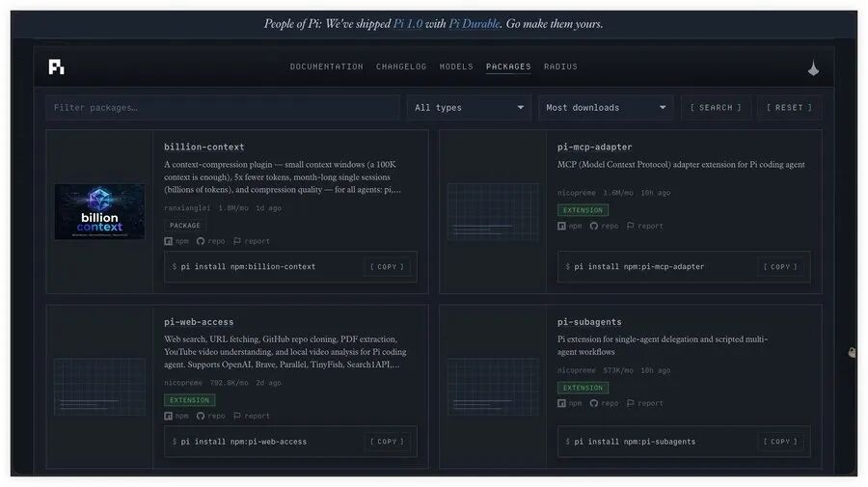The width and height of the screenshot is (868, 487).
Task: Focus the Filter packages input field
Action: coord(223,107)
